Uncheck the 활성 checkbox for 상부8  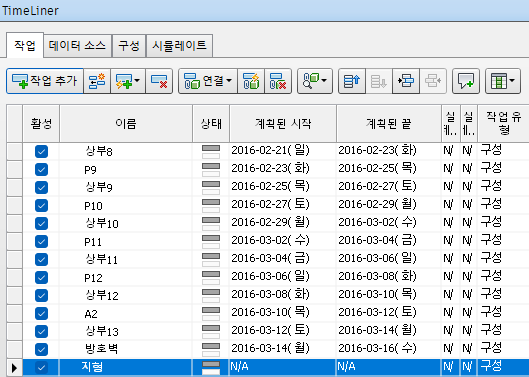point(41,152)
